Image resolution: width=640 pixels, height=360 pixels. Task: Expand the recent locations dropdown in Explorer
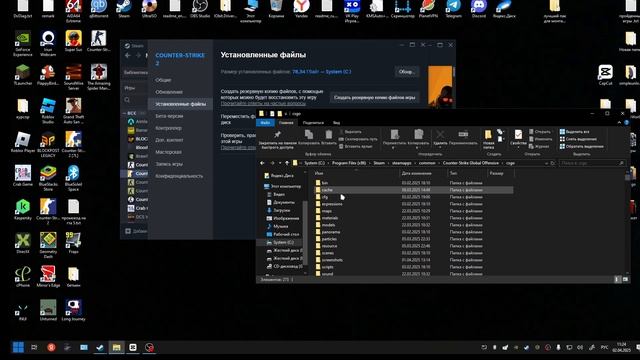click(x=280, y=163)
